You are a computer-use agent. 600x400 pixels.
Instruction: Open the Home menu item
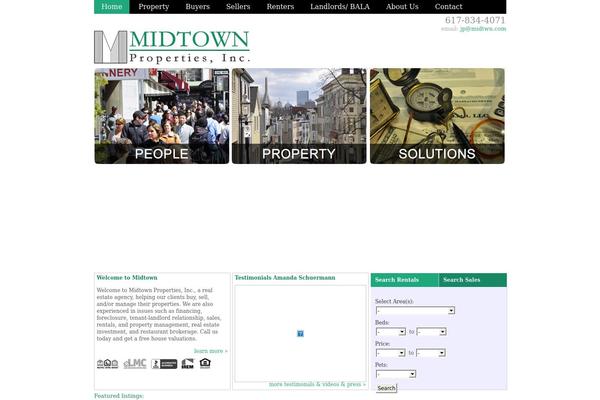(112, 7)
